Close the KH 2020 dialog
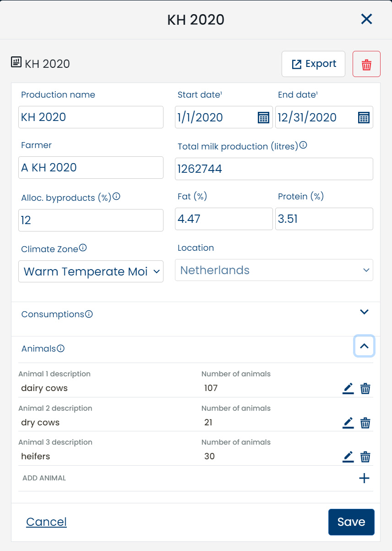Viewport: 392px width, 551px height. (366, 19)
